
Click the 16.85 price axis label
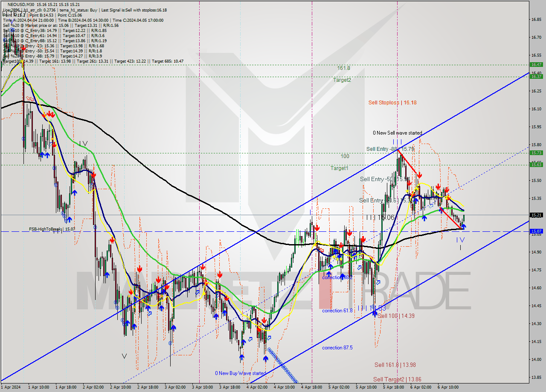tap(536, 20)
